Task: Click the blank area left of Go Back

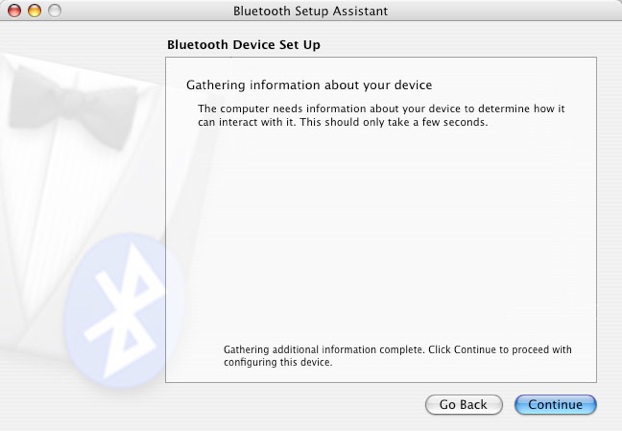Action: pos(294,404)
